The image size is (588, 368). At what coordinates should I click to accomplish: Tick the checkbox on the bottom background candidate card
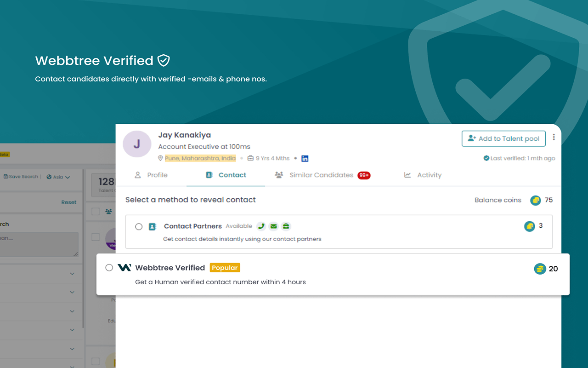click(x=96, y=361)
